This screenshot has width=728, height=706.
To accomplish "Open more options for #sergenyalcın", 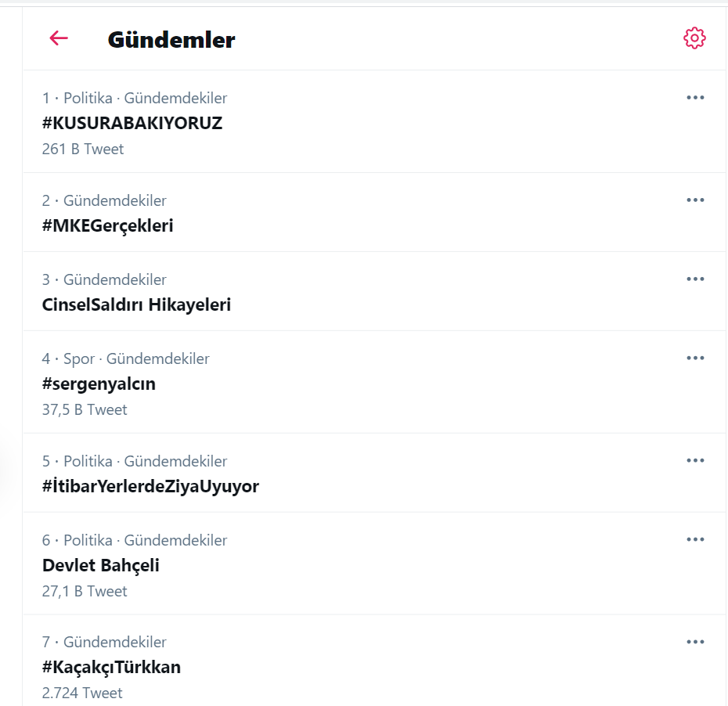I will pyautogui.click(x=695, y=358).
